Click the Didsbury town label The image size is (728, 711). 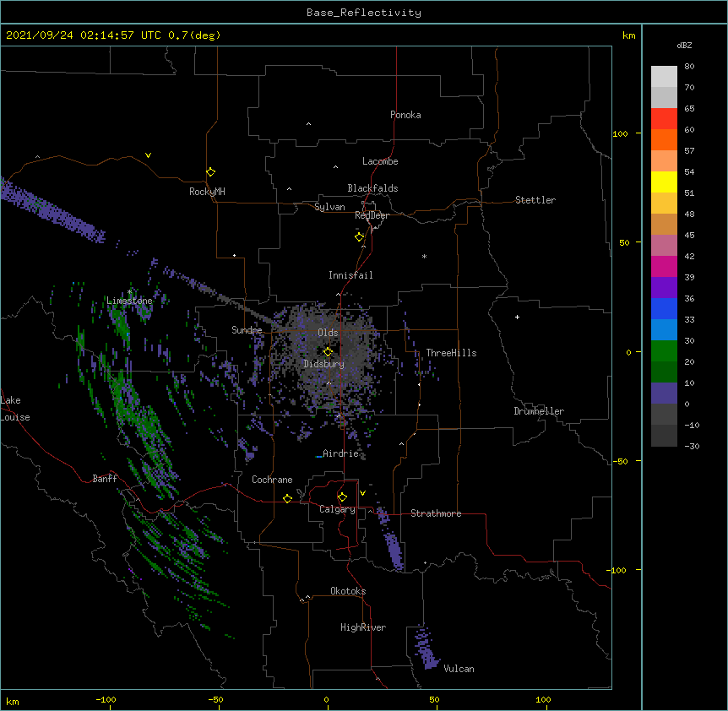[324, 364]
